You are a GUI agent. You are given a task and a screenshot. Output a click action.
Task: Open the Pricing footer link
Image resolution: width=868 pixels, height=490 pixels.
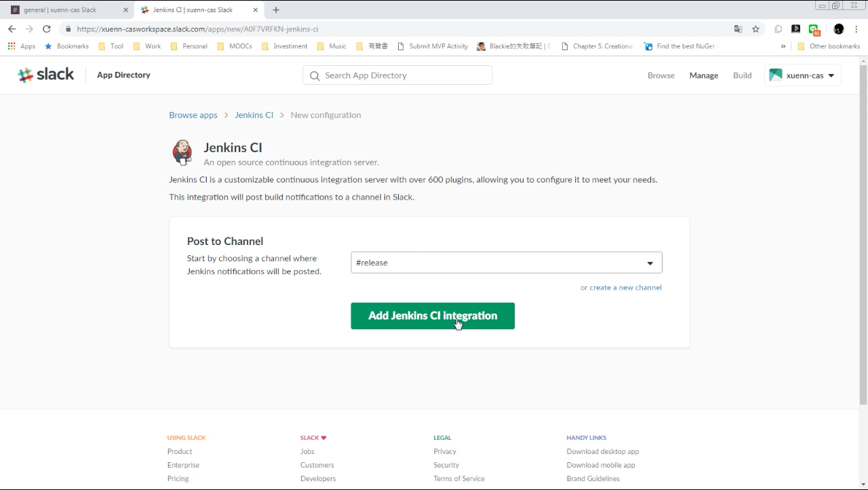178,478
